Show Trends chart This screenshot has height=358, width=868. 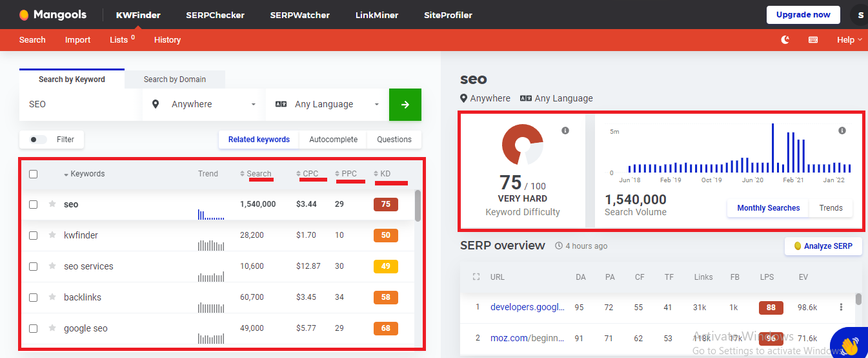(831, 208)
